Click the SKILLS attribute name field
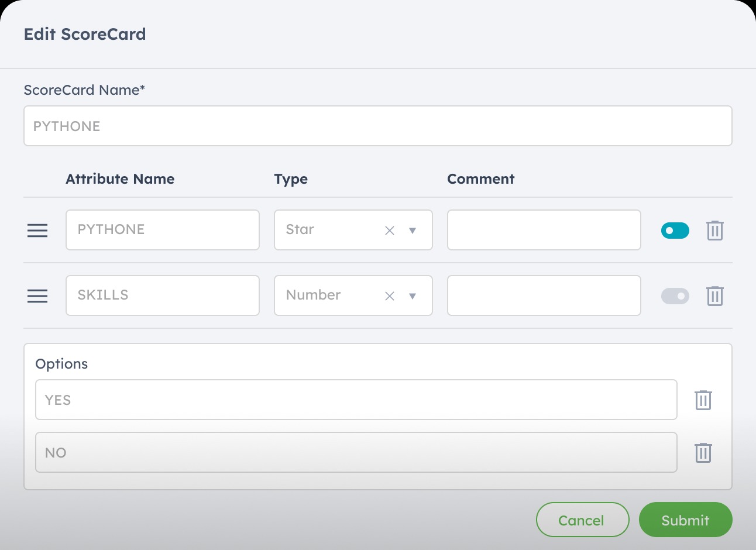The width and height of the screenshot is (756, 550). pos(163,295)
